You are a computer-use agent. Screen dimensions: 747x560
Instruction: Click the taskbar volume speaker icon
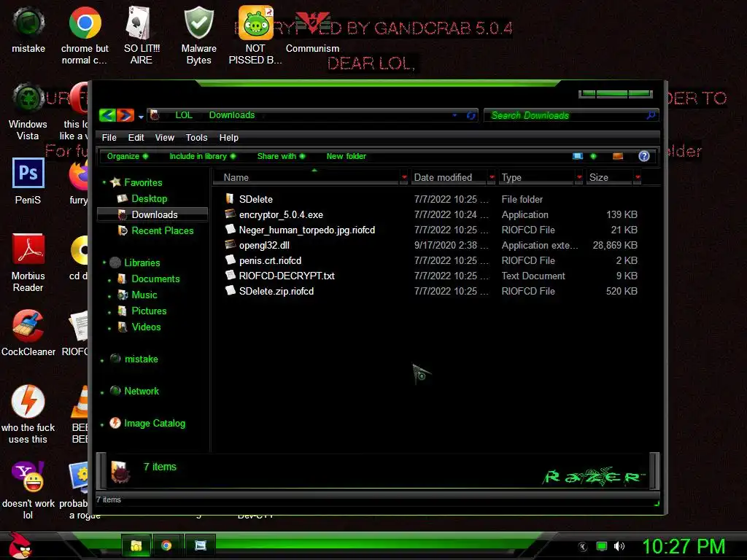click(619, 546)
